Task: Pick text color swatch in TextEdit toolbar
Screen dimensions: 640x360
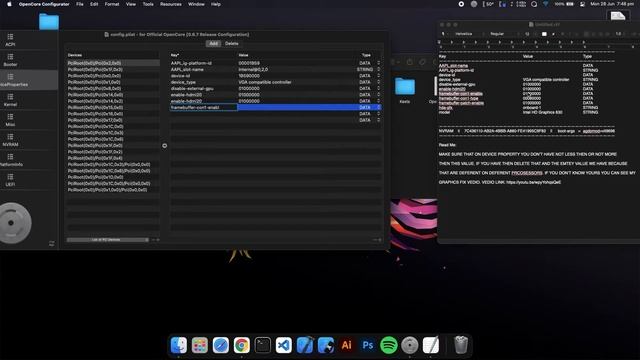Action: tap(544, 34)
